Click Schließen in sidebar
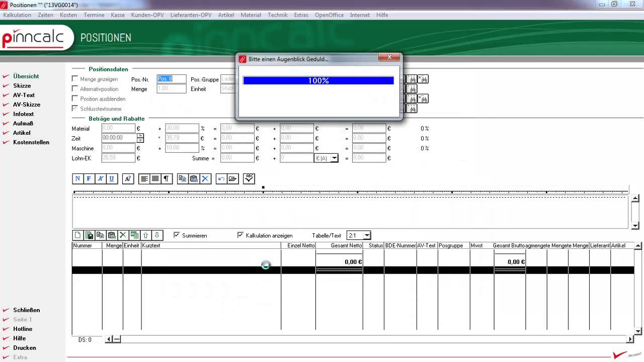Image resolution: width=644 pixels, height=362 pixels. click(26, 310)
